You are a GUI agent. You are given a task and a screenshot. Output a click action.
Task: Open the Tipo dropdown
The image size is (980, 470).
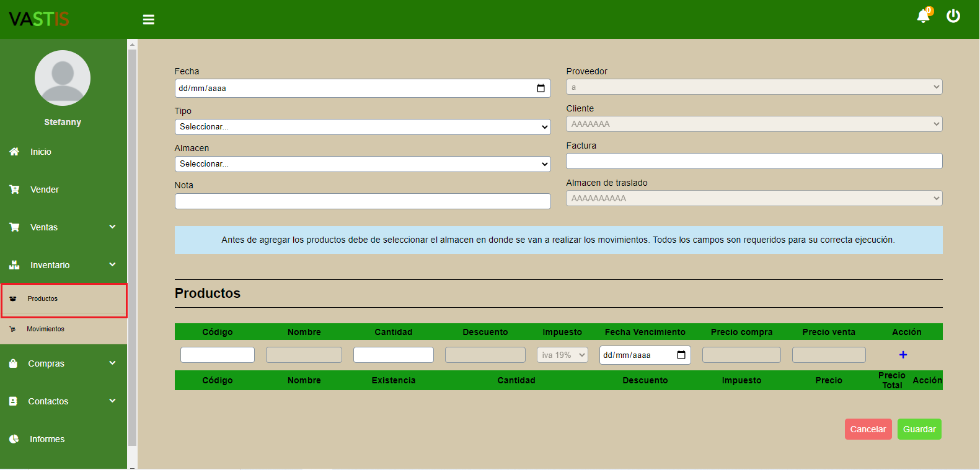(363, 127)
